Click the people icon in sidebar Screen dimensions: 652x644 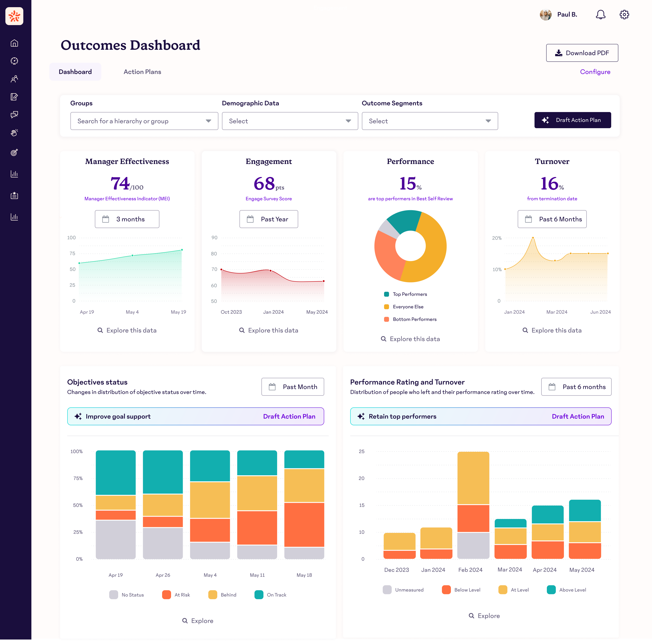pyautogui.click(x=14, y=79)
